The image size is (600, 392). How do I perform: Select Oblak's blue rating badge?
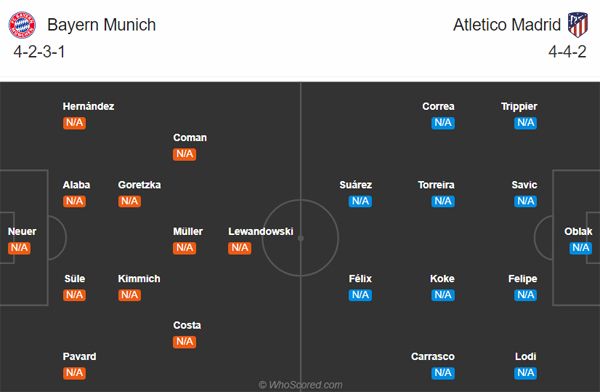point(580,248)
